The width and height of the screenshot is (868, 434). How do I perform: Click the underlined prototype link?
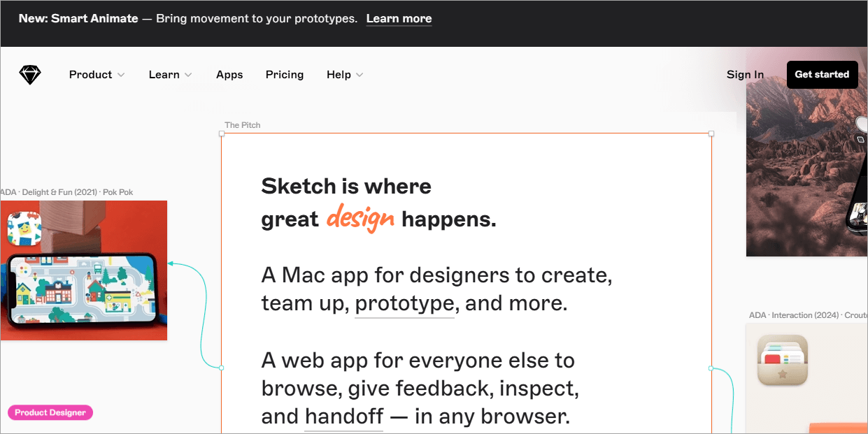tap(404, 304)
